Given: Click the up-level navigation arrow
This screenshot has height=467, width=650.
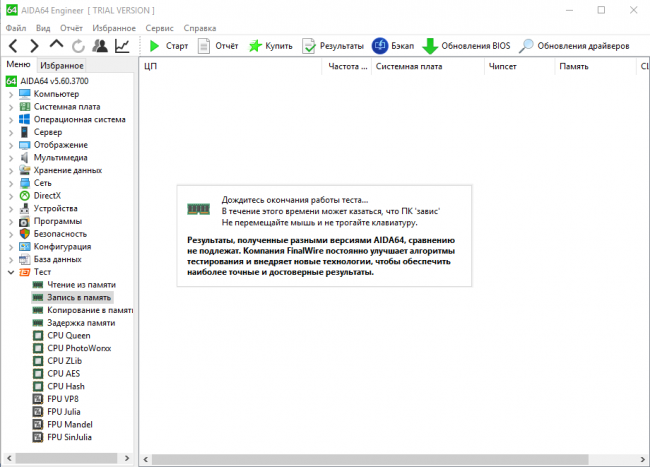Looking at the screenshot, I should 56,46.
